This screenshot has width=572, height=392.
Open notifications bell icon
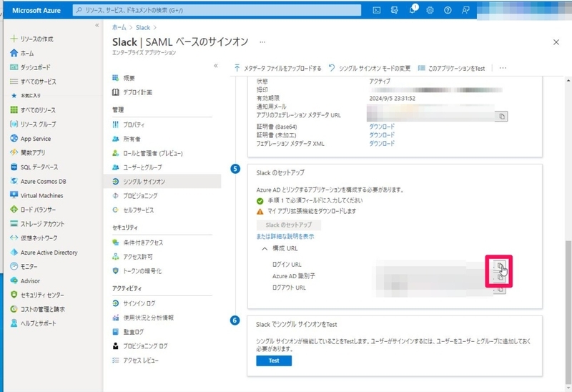(413, 10)
